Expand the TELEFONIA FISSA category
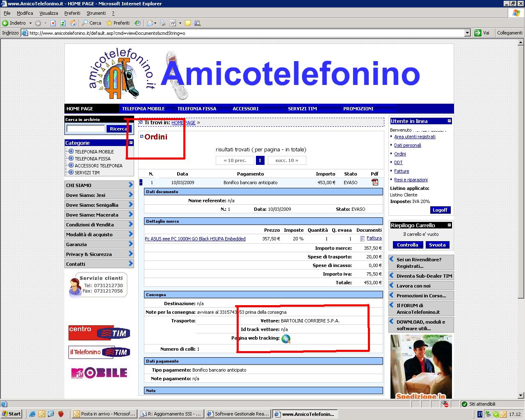The height and width of the screenshot is (420, 525). click(x=71, y=158)
